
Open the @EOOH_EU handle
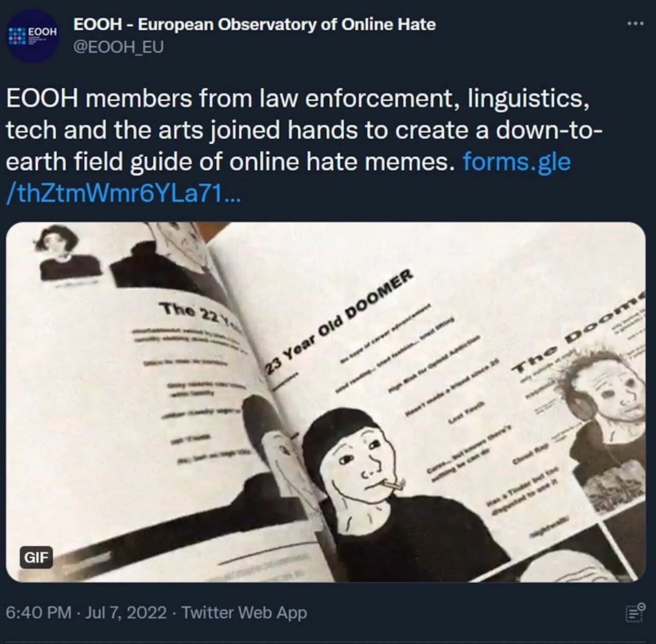(118, 47)
